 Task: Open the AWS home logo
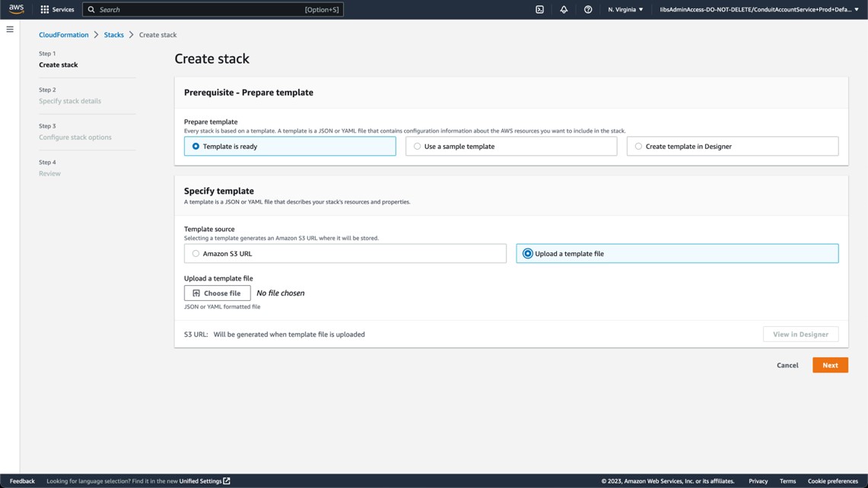(16, 9)
